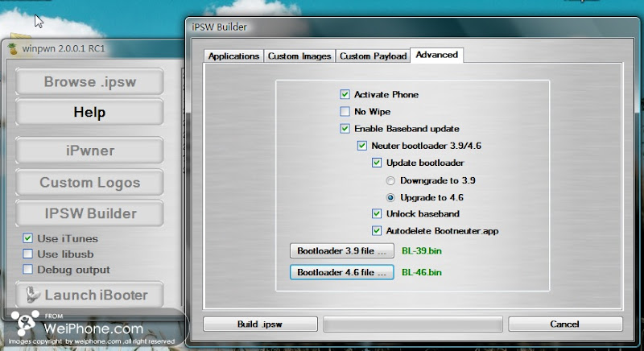Open the Custom Payload tab

tap(373, 56)
